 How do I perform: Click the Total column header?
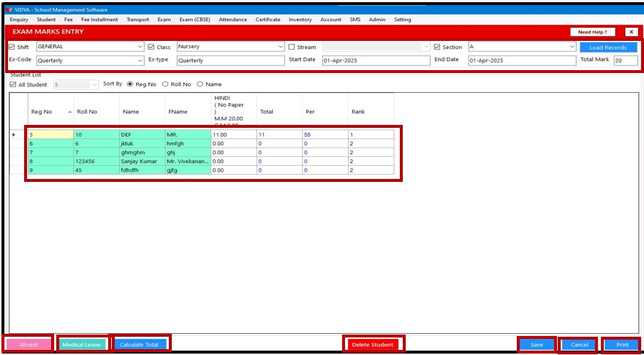tap(280, 112)
